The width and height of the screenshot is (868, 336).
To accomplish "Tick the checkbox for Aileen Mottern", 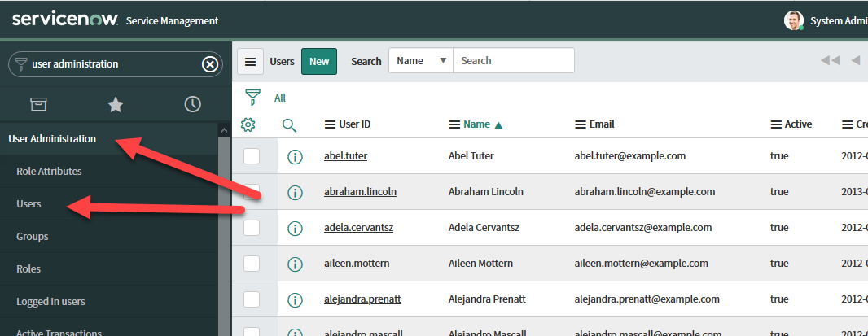I will pyautogui.click(x=252, y=264).
